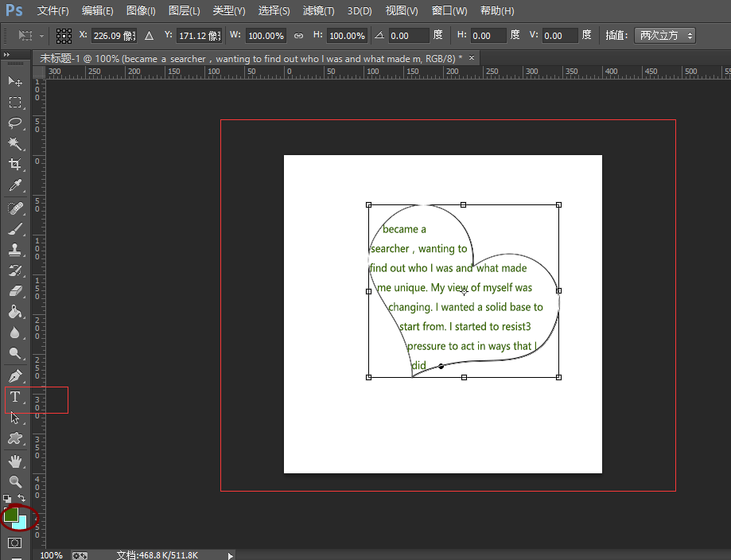Viewport: 731px width, 560px height.
Task: Open the interpolation dropdown 两次立方
Action: pos(666,36)
